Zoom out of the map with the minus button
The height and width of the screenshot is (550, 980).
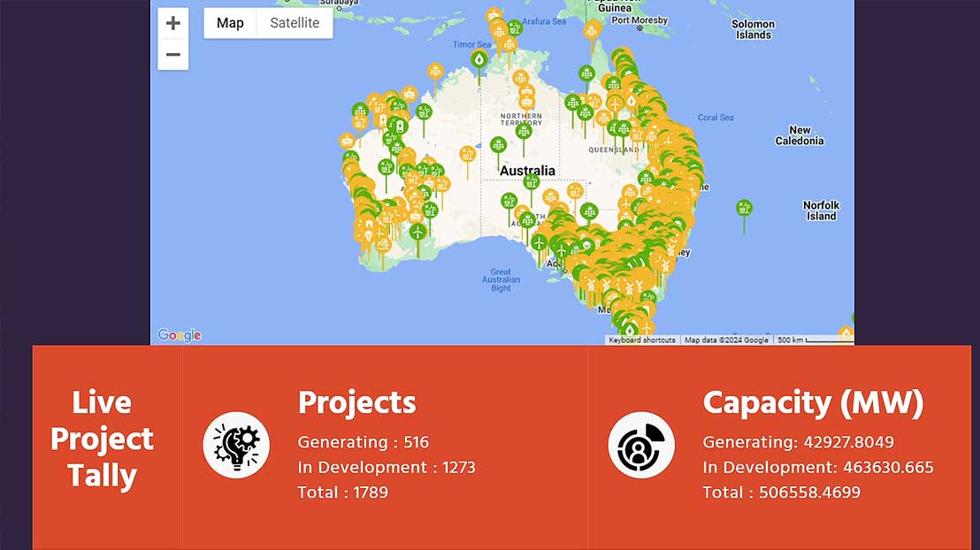pos(173,54)
